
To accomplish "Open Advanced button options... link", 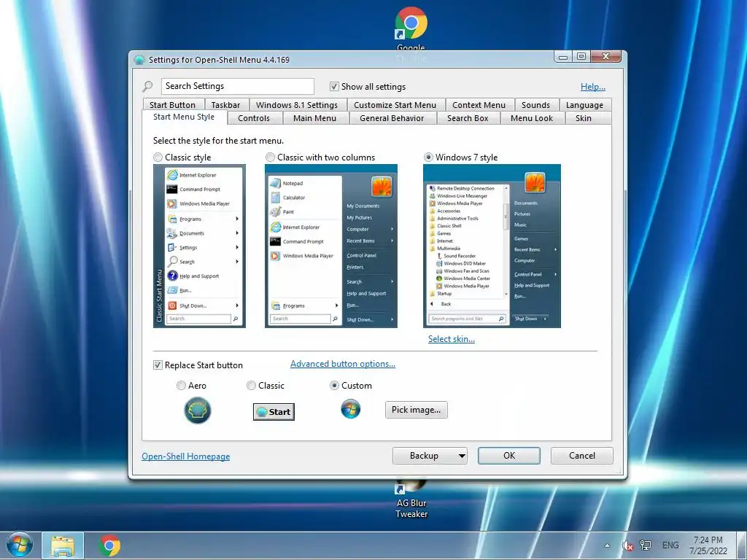I will click(343, 364).
